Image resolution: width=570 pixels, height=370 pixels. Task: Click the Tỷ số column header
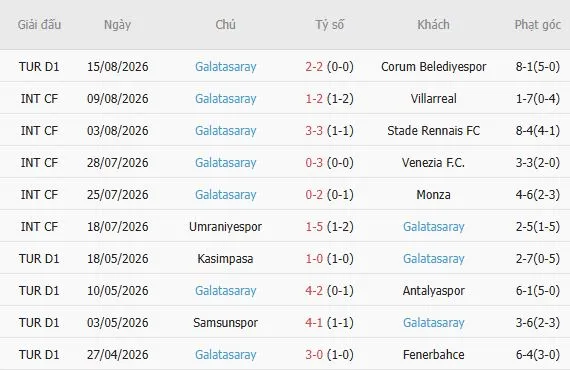(x=329, y=25)
